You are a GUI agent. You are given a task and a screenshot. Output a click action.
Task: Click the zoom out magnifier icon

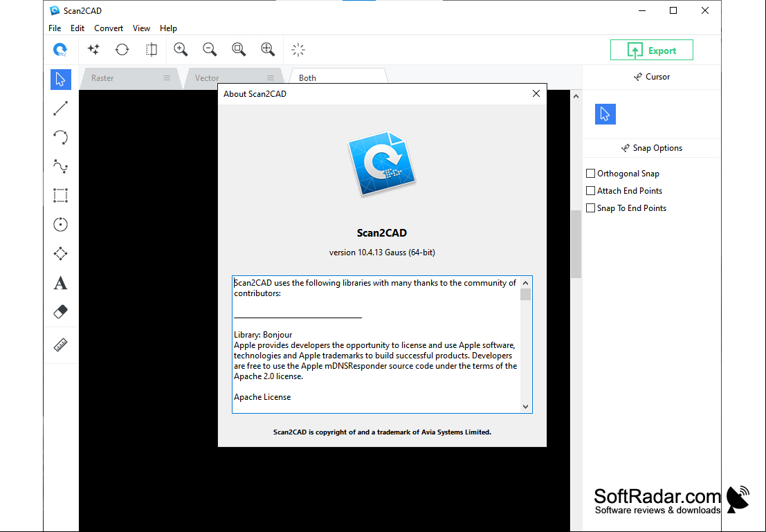click(210, 49)
